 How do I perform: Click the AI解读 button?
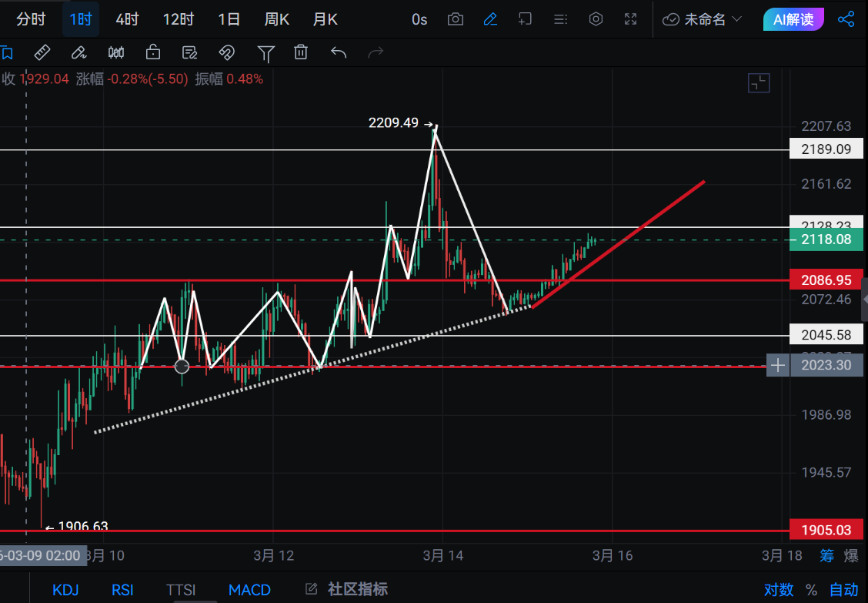coord(793,19)
